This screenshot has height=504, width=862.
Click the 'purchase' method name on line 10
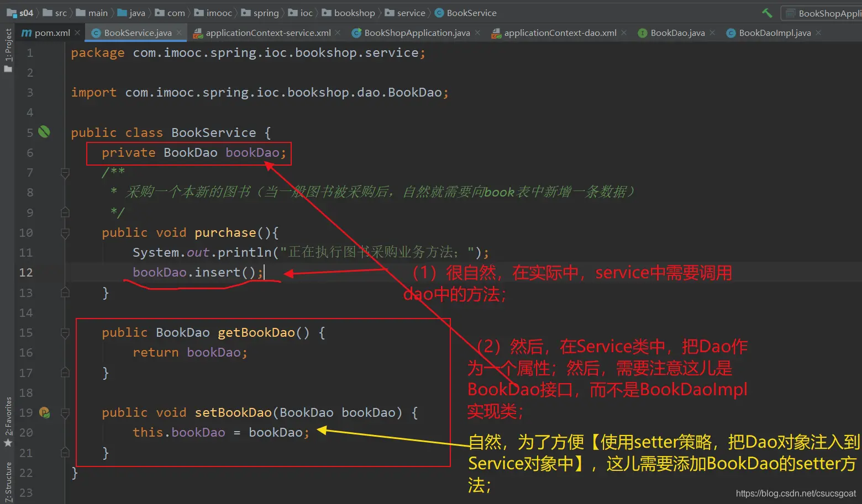coord(225,232)
